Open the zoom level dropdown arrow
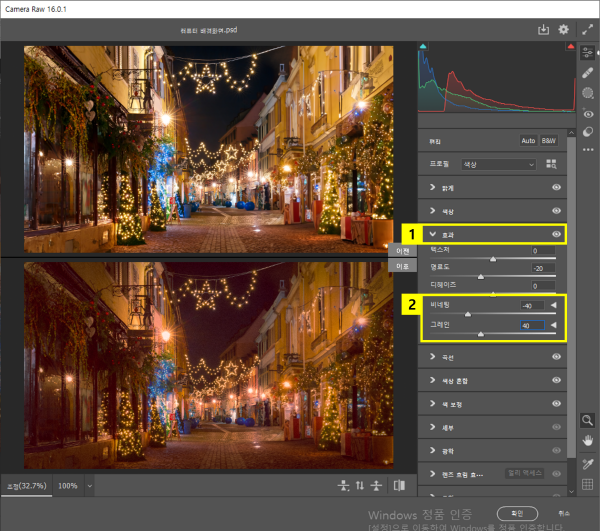600x531 pixels. point(91,485)
